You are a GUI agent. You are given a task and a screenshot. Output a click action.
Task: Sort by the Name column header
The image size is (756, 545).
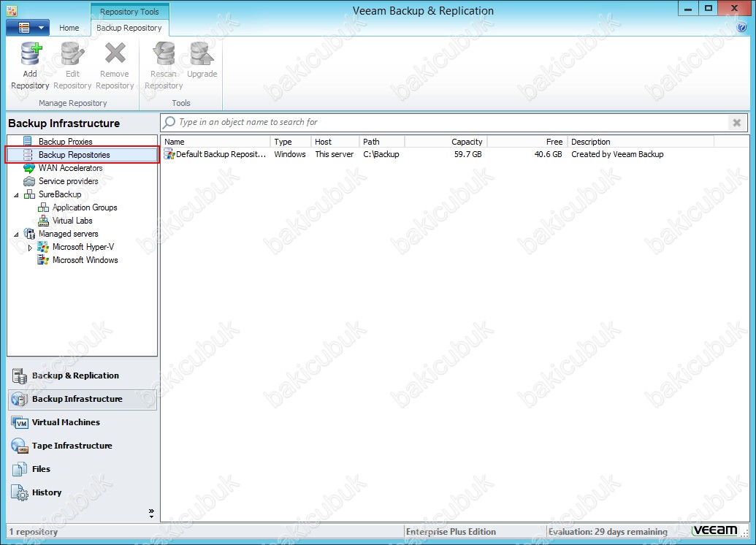215,142
